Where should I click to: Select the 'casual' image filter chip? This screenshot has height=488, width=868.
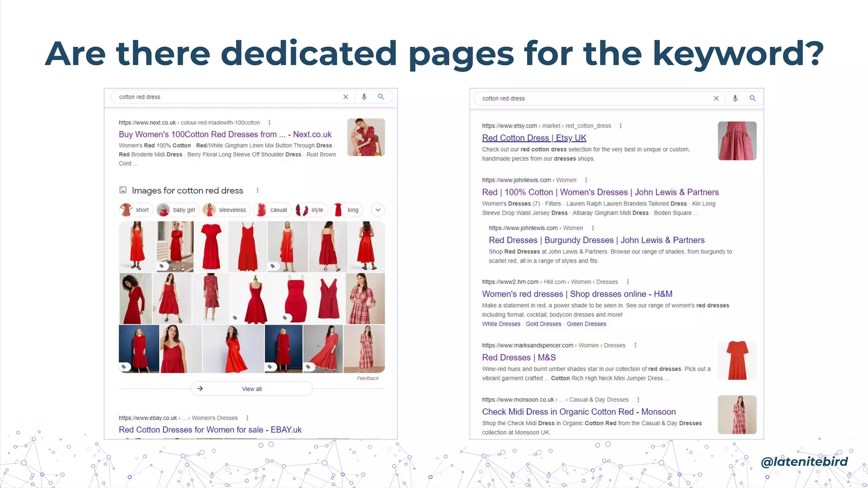tap(272, 210)
